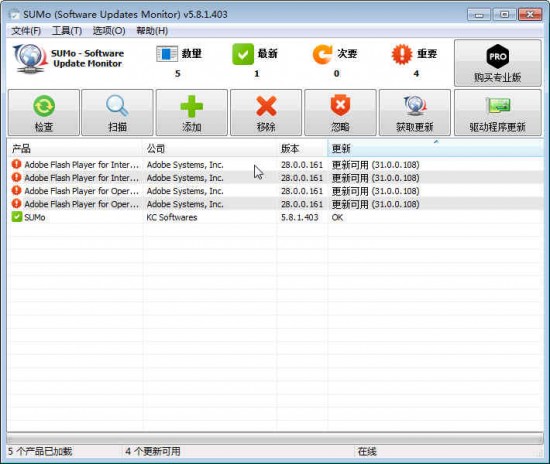Click the 扫描 (Scan) magnifier button
The image size is (550, 464).
click(118, 112)
